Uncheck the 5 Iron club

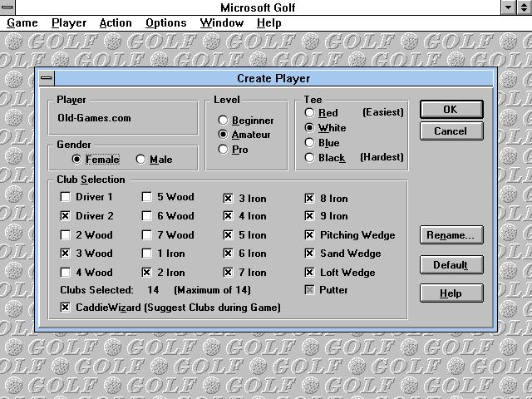[245, 234]
